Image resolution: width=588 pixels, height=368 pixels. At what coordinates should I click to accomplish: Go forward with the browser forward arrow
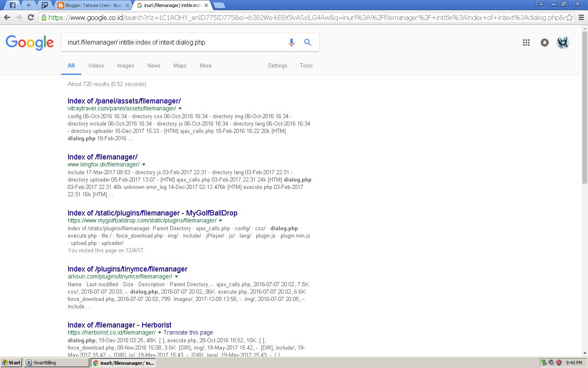pos(19,18)
